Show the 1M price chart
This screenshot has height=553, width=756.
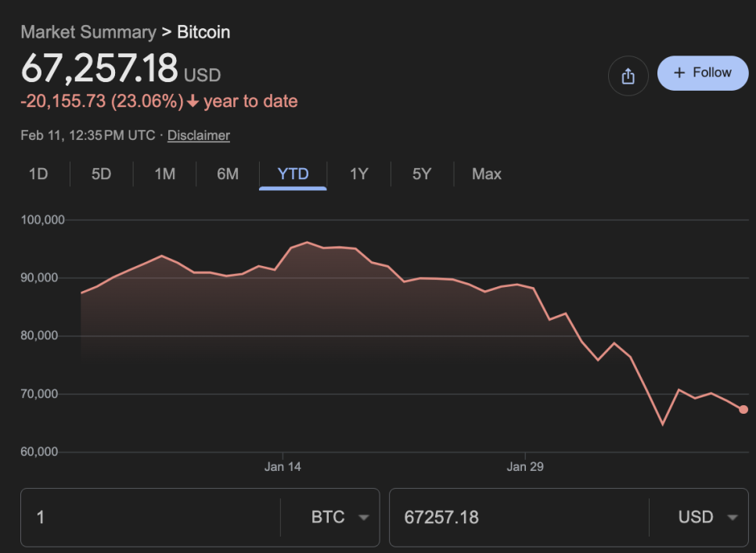[164, 174]
